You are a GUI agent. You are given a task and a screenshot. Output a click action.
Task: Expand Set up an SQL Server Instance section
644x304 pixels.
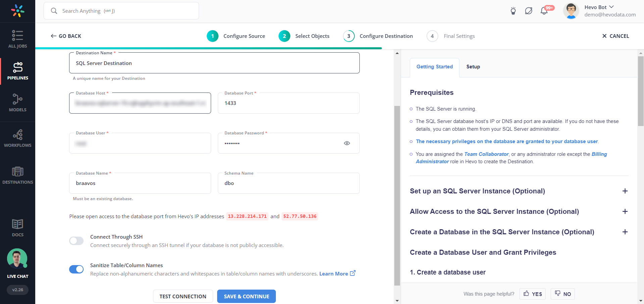(625, 191)
